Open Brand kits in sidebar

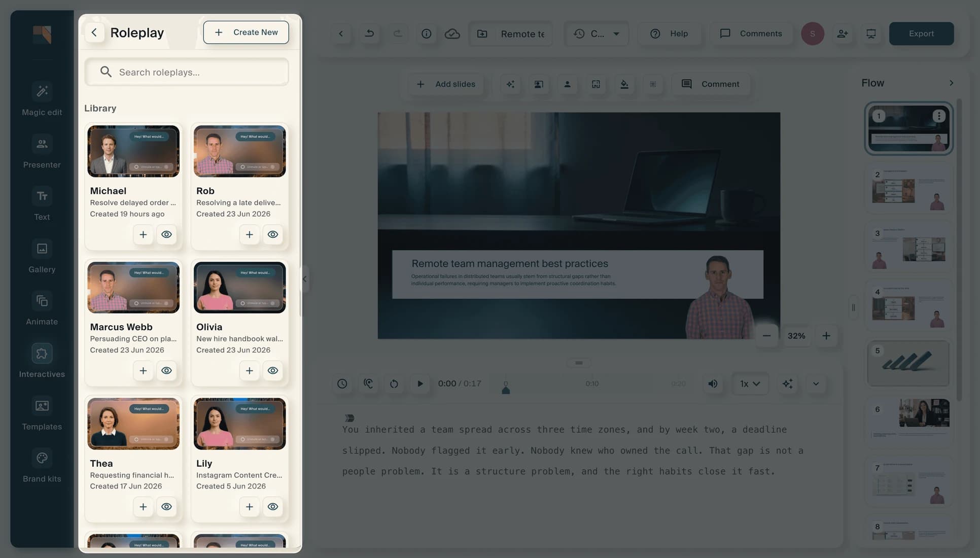42,466
